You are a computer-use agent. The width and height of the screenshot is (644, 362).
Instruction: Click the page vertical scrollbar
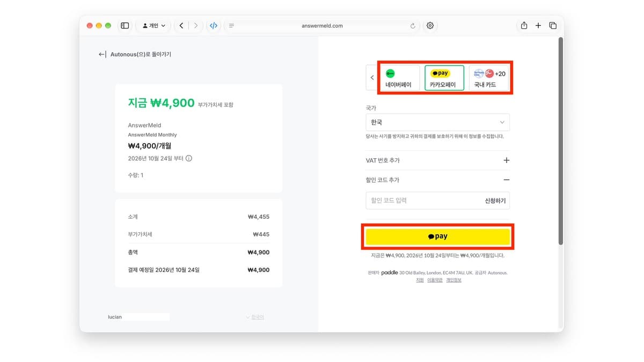point(561,141)
